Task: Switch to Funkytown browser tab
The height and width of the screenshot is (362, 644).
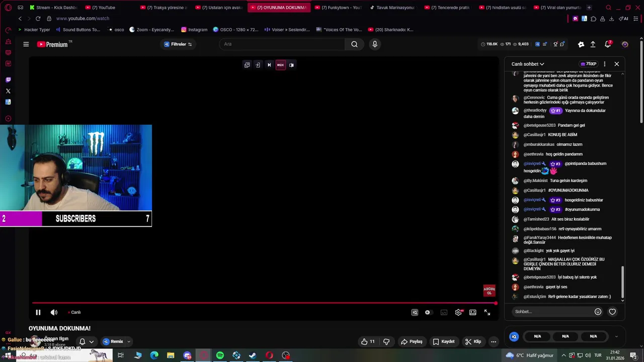Action: pyautogui.click(x=338, y=8)
